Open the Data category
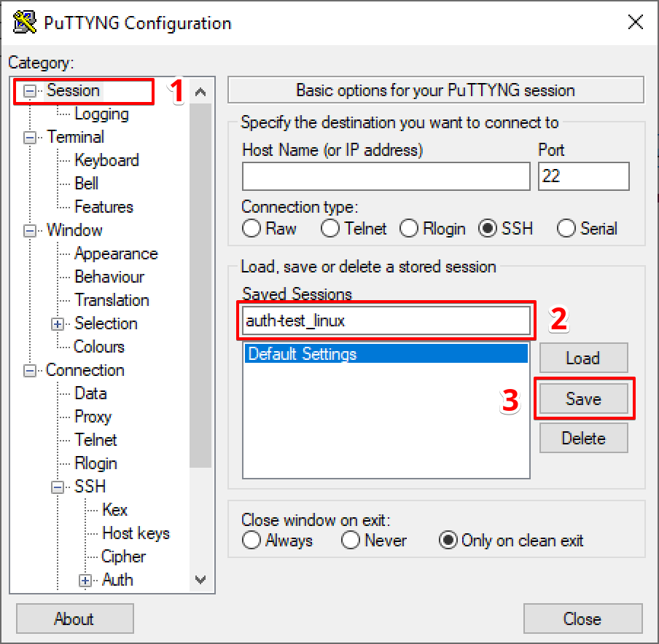This screenshot has height=644, width=659. click(90, 393)
